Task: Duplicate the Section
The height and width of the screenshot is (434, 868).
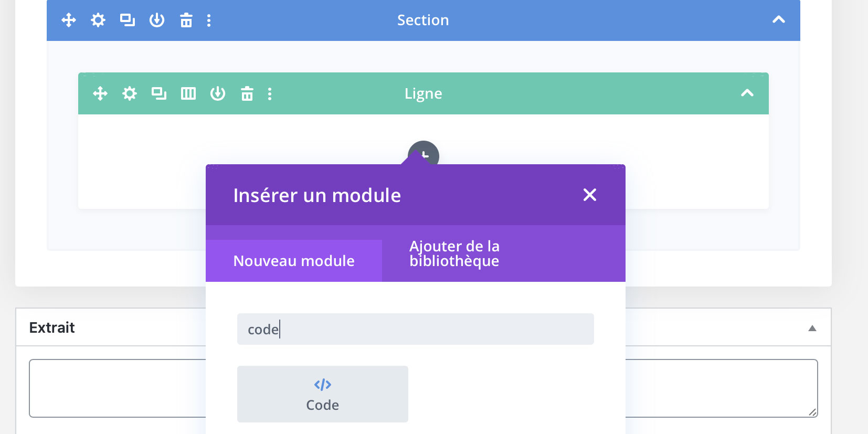Action: click(128, 20)
